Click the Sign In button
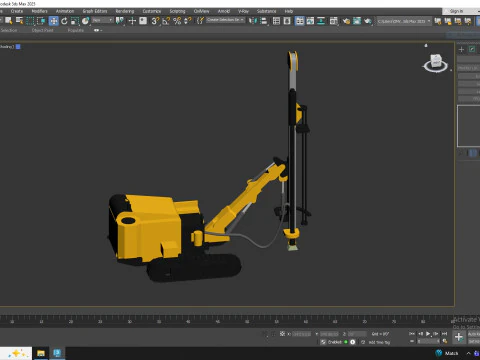Image resolution: width=480 pixels, height=360 pixels. coord(456,11)
